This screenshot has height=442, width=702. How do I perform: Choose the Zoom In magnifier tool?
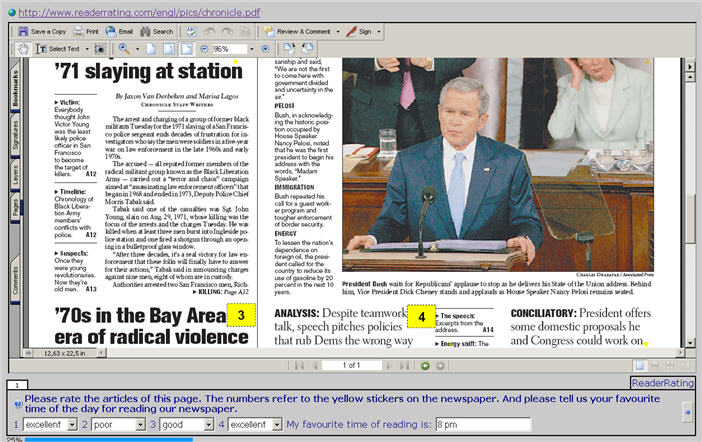[x=124, y=49]
